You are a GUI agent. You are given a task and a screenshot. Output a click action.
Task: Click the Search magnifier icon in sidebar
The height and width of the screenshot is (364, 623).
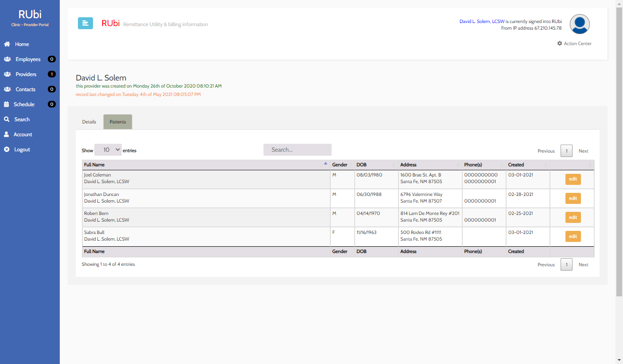pos(7,119)
